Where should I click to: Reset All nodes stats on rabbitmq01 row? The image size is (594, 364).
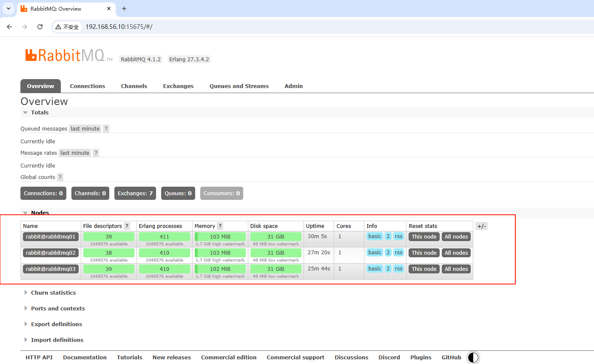coord(456,237)
